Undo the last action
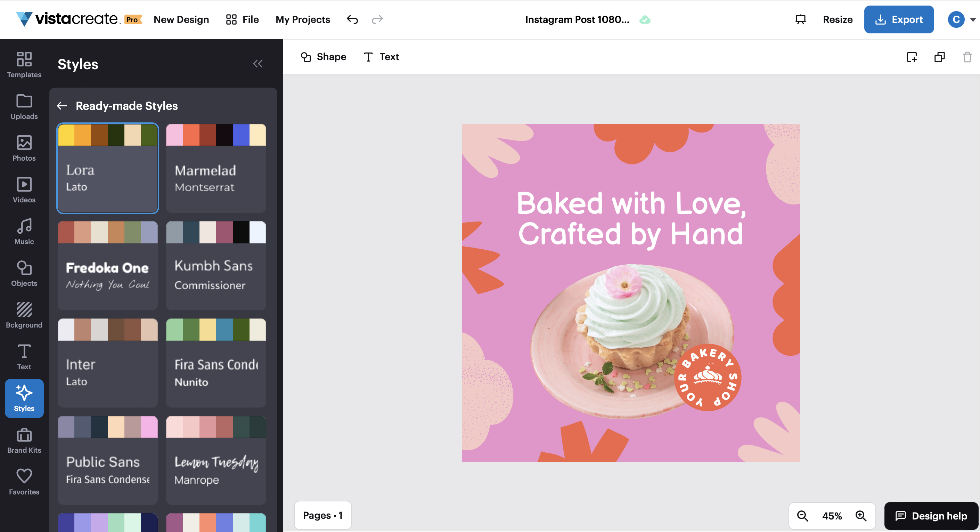 point(352,19)
